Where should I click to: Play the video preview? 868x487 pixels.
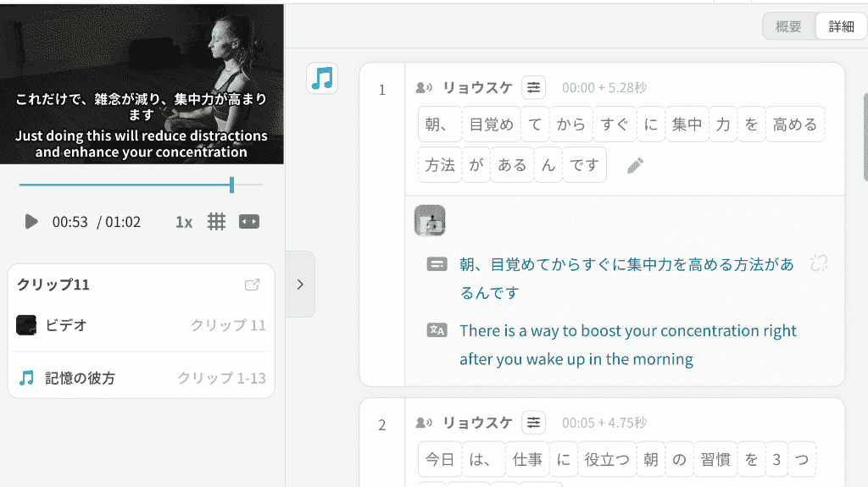pos(31,222)
